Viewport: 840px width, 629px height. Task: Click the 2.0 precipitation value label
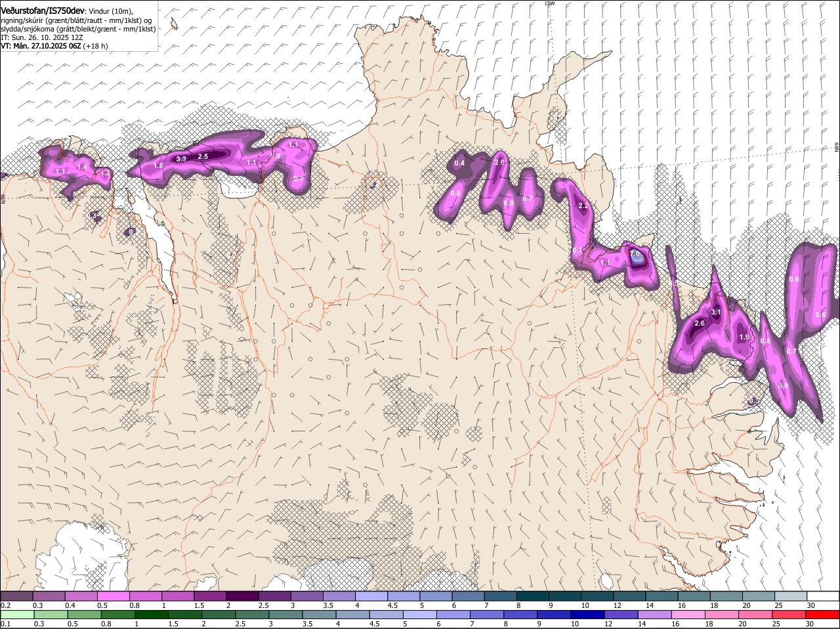click(499, 163)
